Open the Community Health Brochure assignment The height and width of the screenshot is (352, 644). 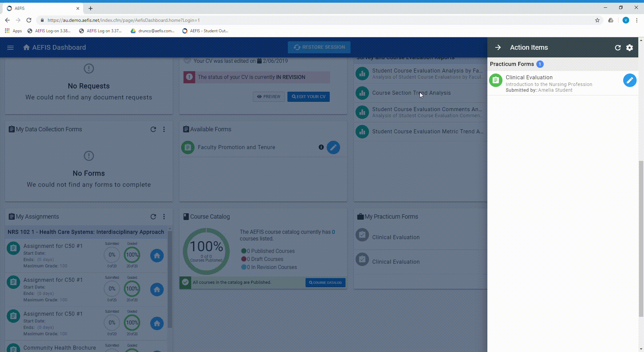(60, 348)
